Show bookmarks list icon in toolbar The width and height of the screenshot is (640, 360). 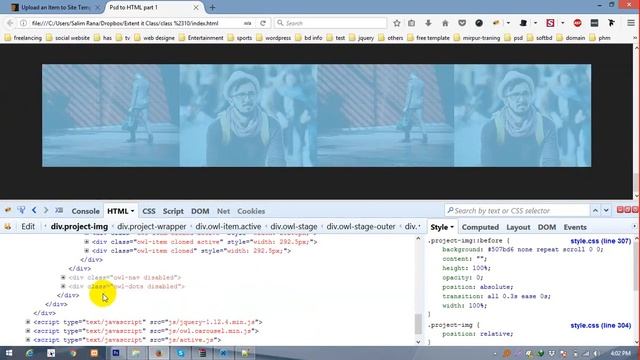(x=411, y=23)
